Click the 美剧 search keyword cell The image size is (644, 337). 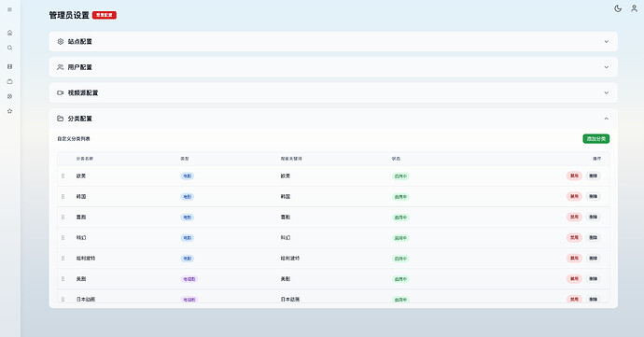(x=286, y=278)
